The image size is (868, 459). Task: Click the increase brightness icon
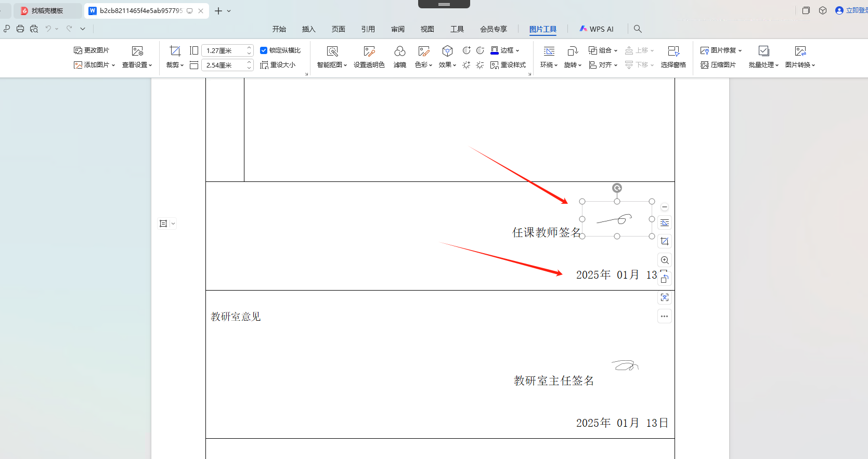[x=467, y=65]
